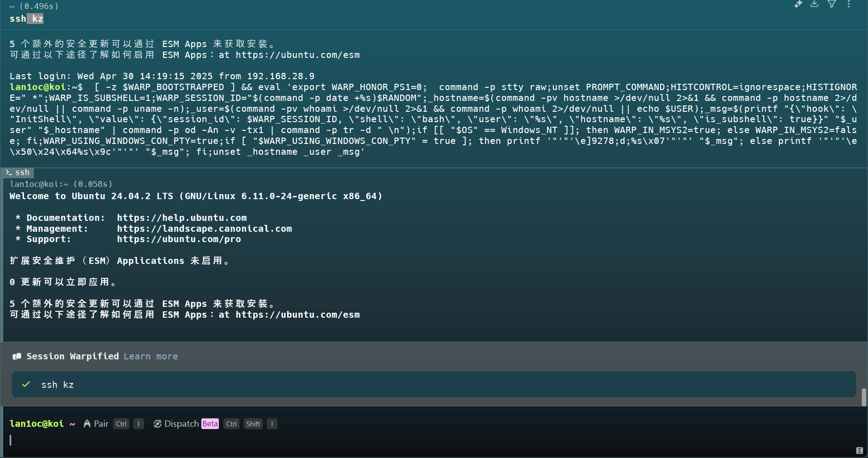Image resolution: width=868 pixels, height=458 pixels.
Task: Click the ssh prompt indicator label
Action: point(18,172)
